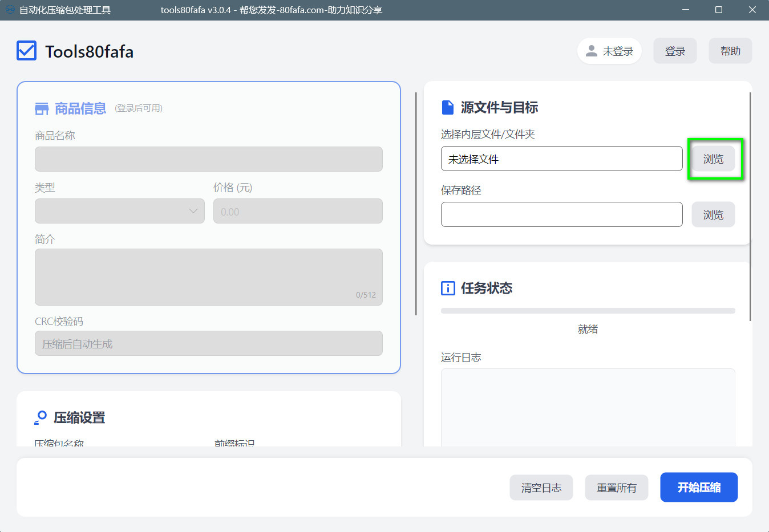This screenshot has height=532, width=769.
Task: Click 清空日志 to clear the log
Action: point(541,488)
